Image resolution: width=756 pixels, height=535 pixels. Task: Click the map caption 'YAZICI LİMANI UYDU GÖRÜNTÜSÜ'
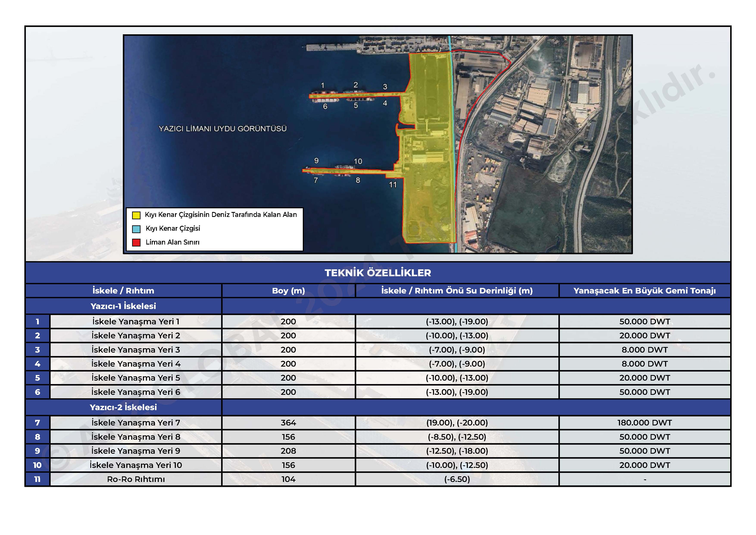point(223,129)
